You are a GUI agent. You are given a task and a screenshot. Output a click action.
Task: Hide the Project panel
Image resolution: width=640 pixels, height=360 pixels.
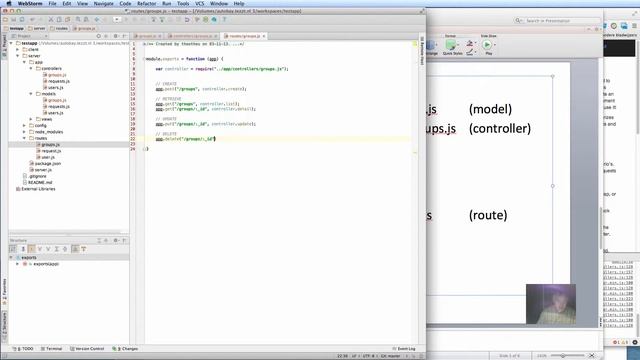124,36
